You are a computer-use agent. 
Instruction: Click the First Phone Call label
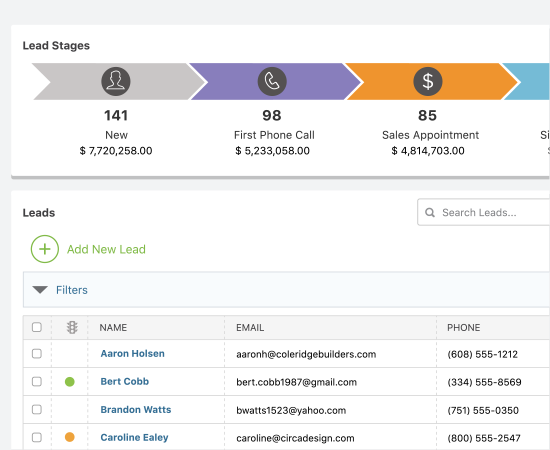274,135
